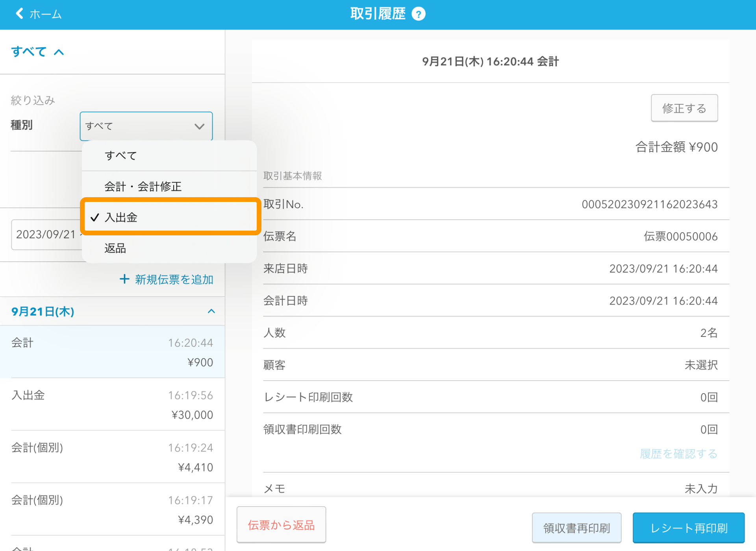Click the 修正する button
Image resolution: width=756 pixels, height=551 pixels.
coord(684,108)
